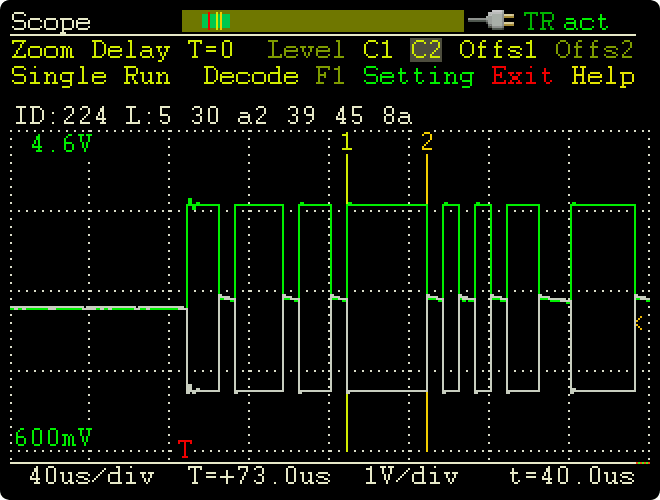Select cursor marker 1
660x500 pixels.
347,142
